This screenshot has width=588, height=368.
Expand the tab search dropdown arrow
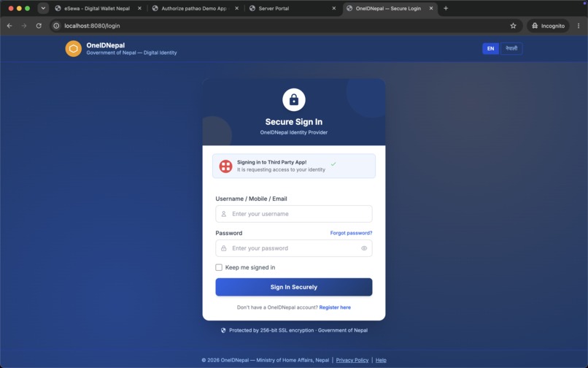[x=43, y=8]
